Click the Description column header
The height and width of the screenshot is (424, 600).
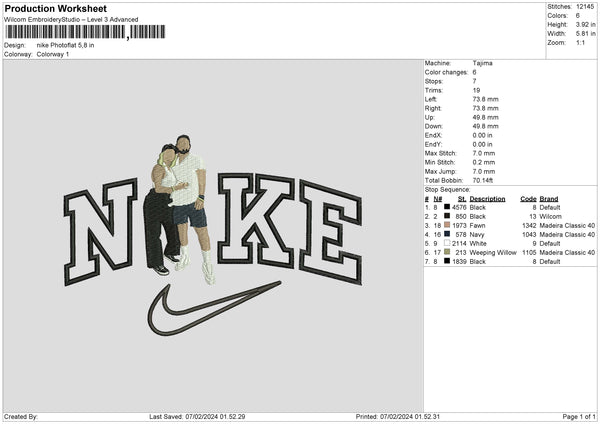pyautogui.click(x=487, y=199)
